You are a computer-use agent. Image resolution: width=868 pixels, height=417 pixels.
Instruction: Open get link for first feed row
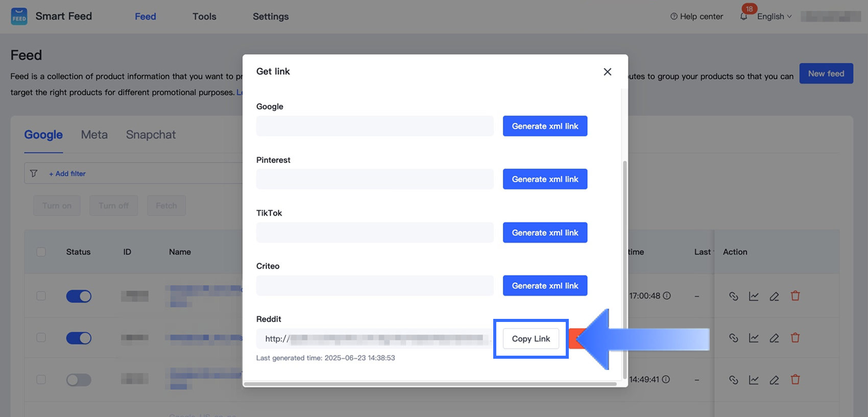[x=733, y=296]
